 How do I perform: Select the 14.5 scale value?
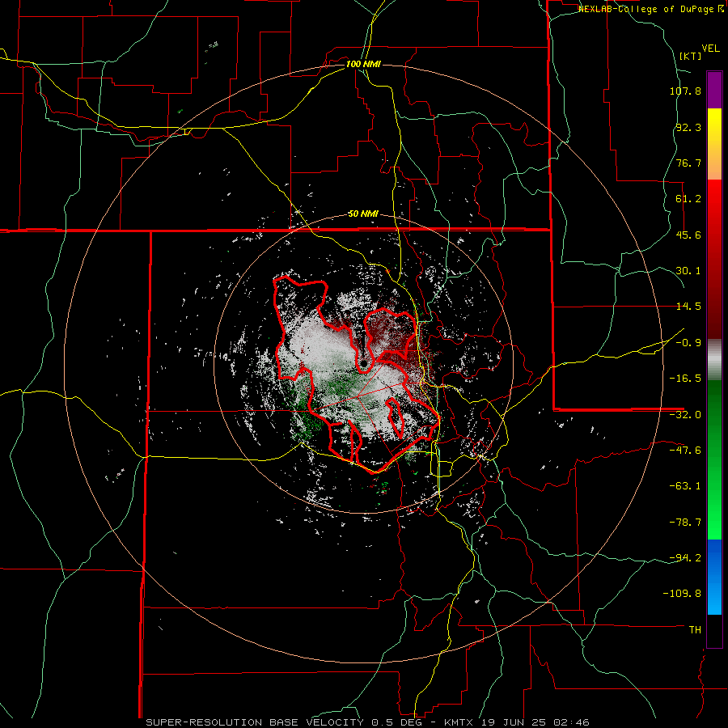point(688,307)
